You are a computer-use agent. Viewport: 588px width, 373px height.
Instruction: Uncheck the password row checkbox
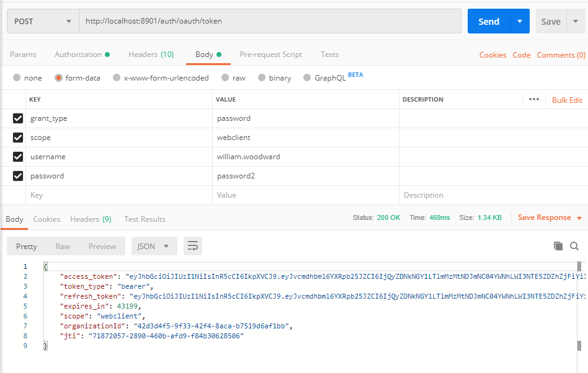(18, 175)
